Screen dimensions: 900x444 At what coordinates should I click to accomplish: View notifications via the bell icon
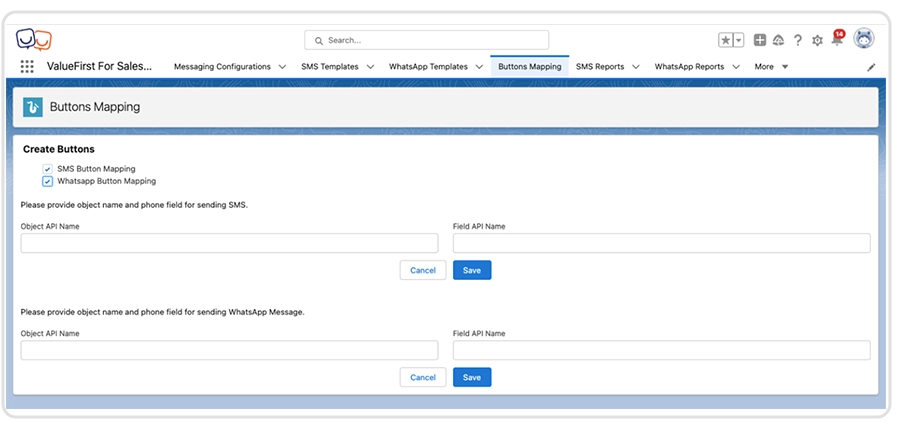pos(836,40)
